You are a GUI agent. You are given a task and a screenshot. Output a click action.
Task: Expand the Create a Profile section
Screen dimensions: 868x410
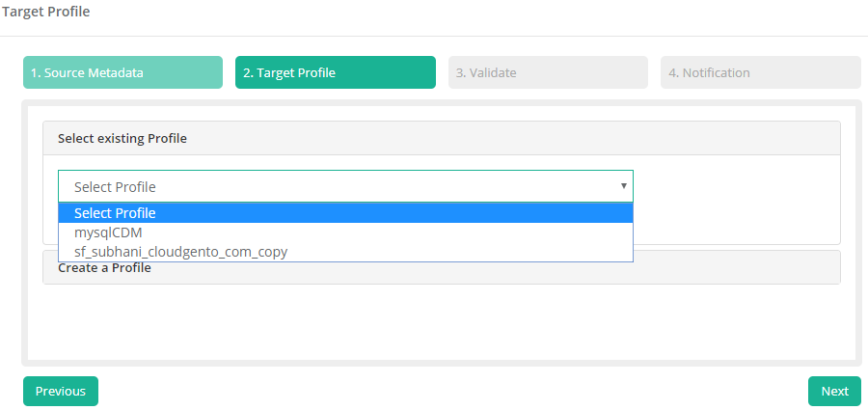click(x=441, y=268)
